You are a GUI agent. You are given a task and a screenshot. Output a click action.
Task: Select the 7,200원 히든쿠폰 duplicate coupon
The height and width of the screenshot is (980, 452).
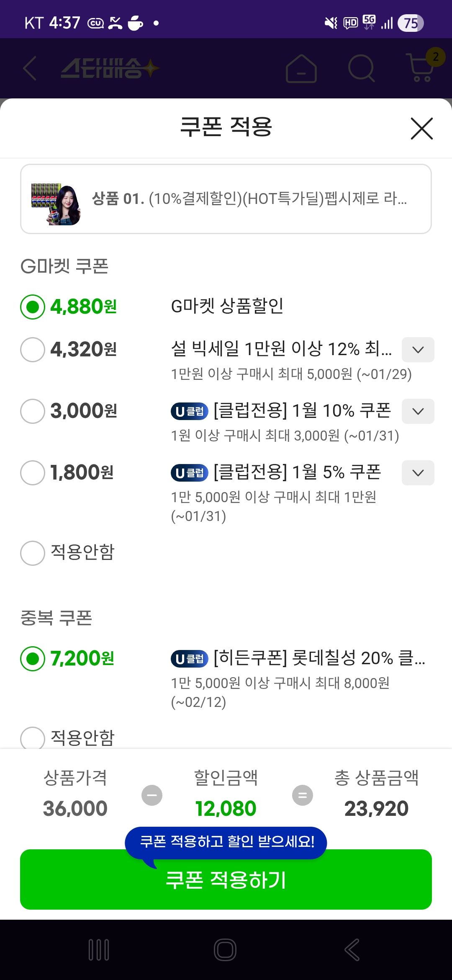click(x=33, y=659)
